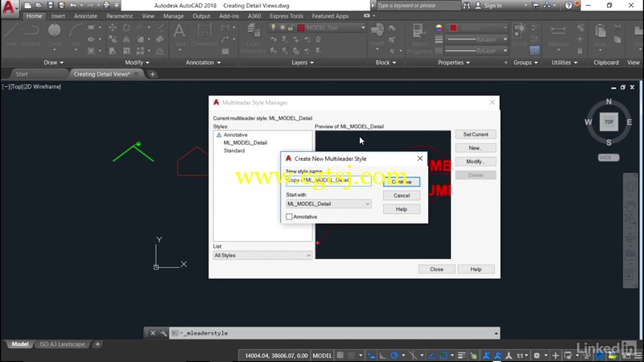Open the command line customize wrench
Screen dimensions: 644x362
tap(163, 333)
